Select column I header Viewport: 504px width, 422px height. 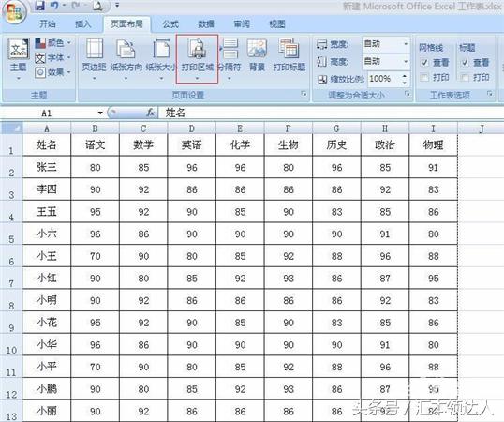[x=434, y=128]
